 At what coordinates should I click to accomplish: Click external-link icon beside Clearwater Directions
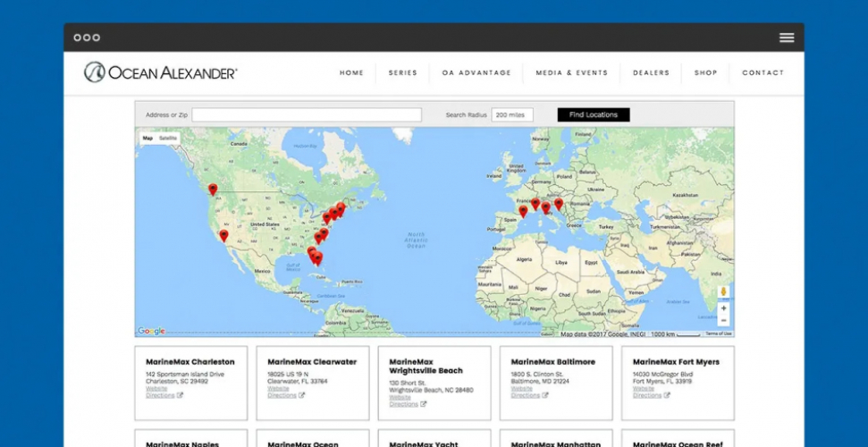[x=301, y=395]
